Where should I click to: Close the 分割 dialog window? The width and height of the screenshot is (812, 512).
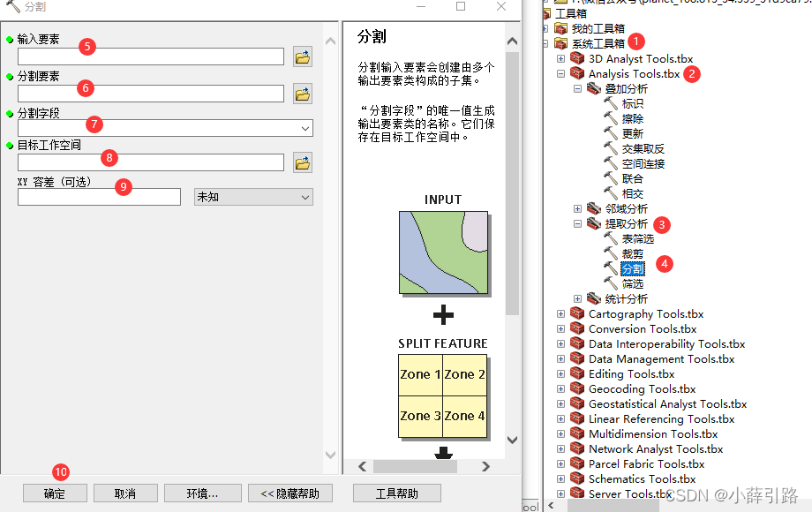(501, 6)
